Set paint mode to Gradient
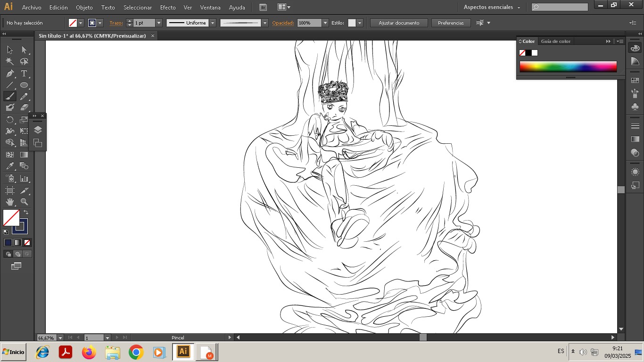Screen dimensions: 644x362 pyautogui.click(x=17, y=242)
